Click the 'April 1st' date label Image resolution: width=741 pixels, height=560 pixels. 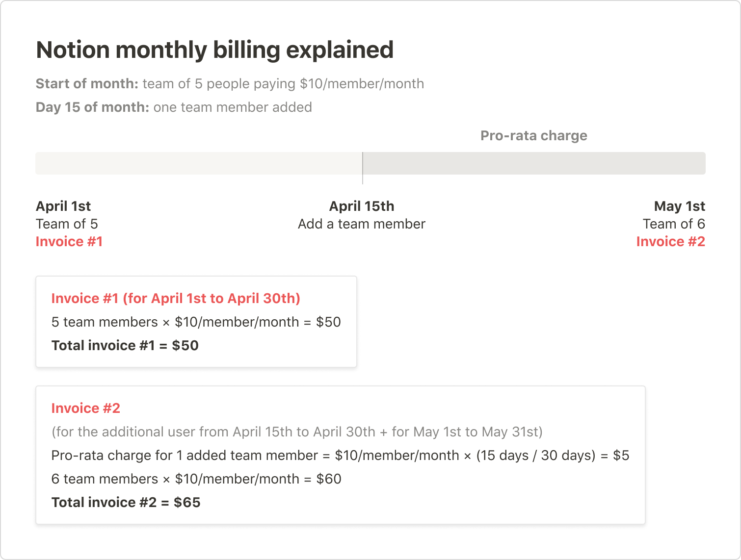[63, 206]
